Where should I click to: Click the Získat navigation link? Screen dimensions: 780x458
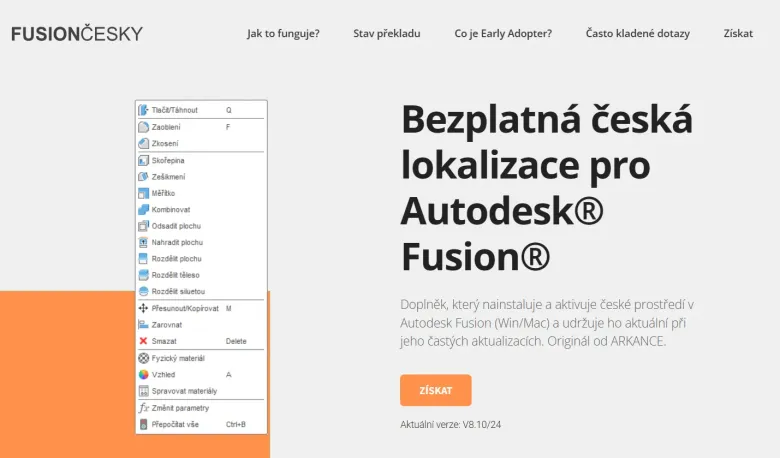click(738, 33)
